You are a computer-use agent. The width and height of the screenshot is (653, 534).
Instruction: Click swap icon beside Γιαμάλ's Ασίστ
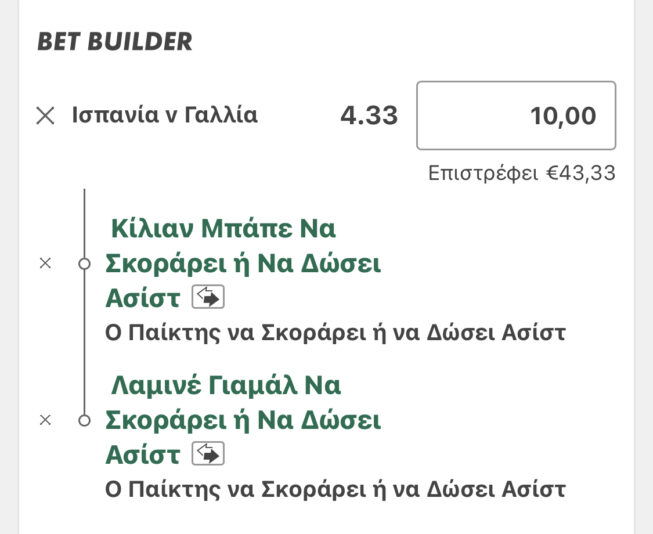pyautogui.click(x=208, y=454)
